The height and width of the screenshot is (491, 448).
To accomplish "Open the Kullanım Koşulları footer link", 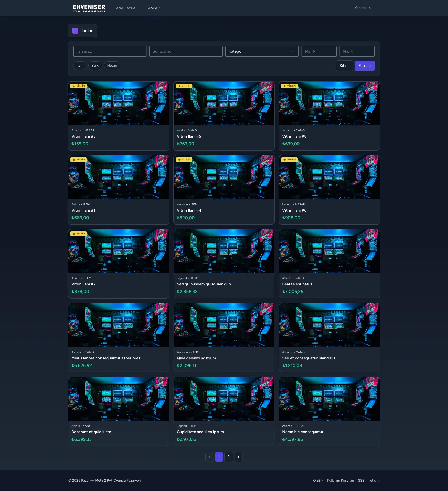I will 340,480.
